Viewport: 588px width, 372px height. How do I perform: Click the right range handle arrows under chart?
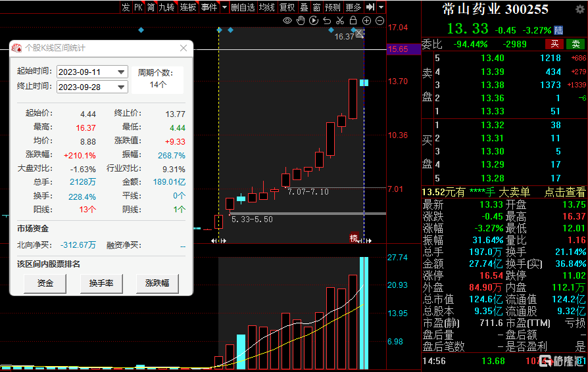click(x=364, y=241)
